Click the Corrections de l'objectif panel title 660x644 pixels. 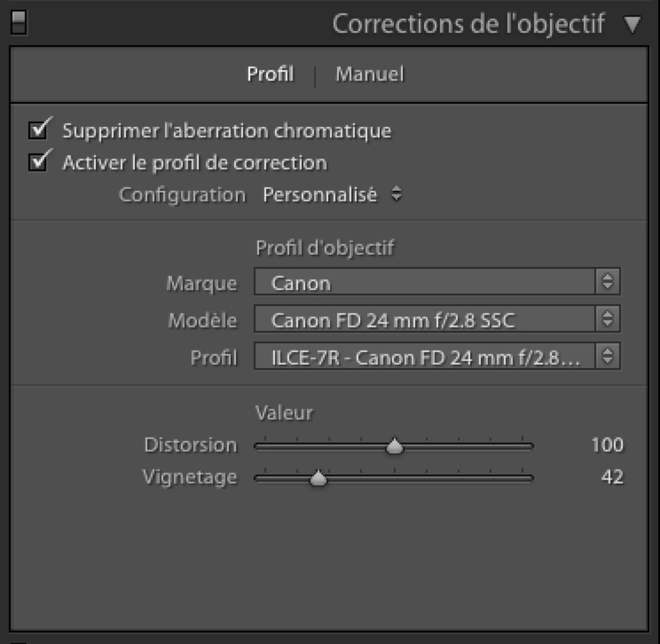tap(469, 24)
